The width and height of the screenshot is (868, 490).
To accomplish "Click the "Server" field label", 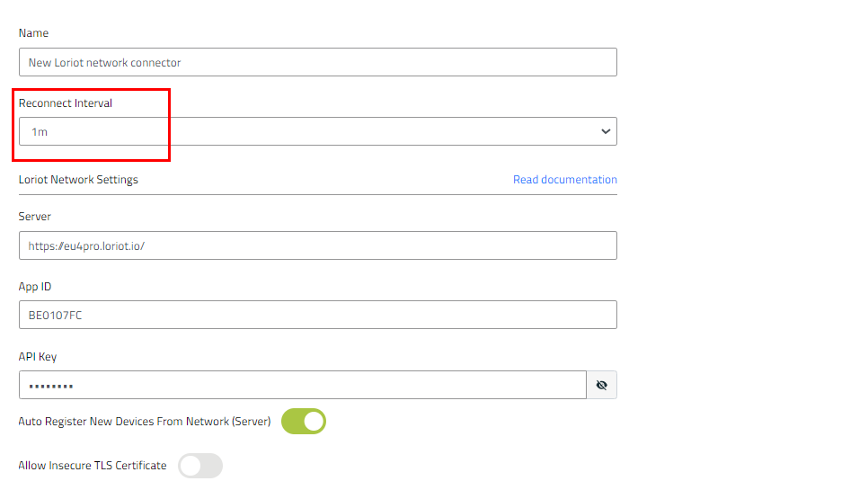I will (35, 217).
